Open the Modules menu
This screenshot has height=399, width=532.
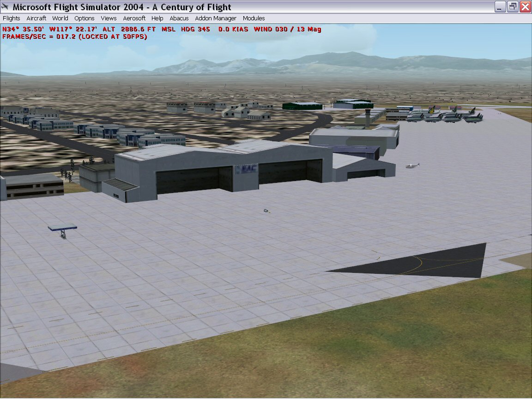[254, 18]
